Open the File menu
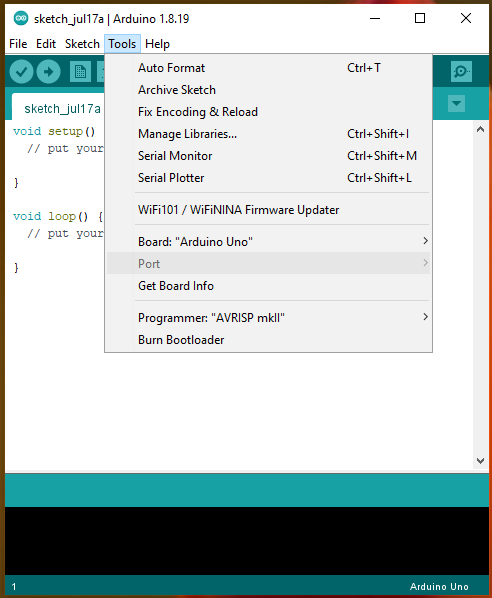The image size is (492, 598). tap(18, 44)
